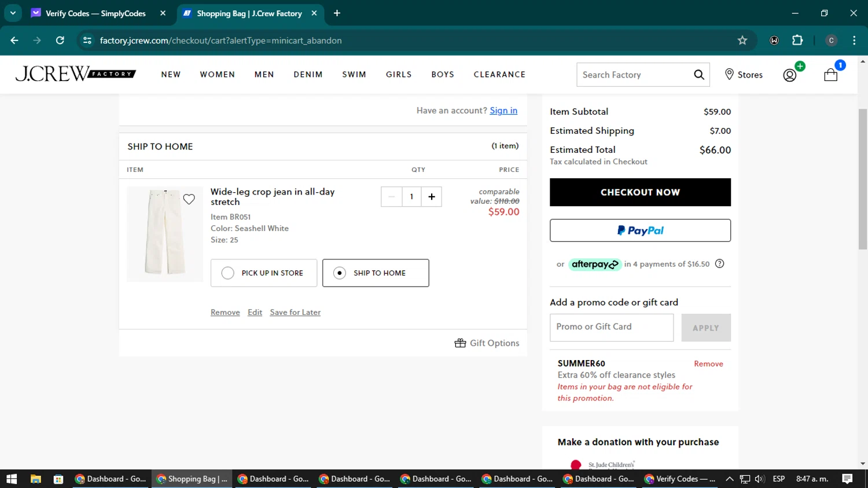Switch to Verify Codes SimplyCodes tab
Image resolution: width=868 pixels, height=488 pixels.
[95, 13]
